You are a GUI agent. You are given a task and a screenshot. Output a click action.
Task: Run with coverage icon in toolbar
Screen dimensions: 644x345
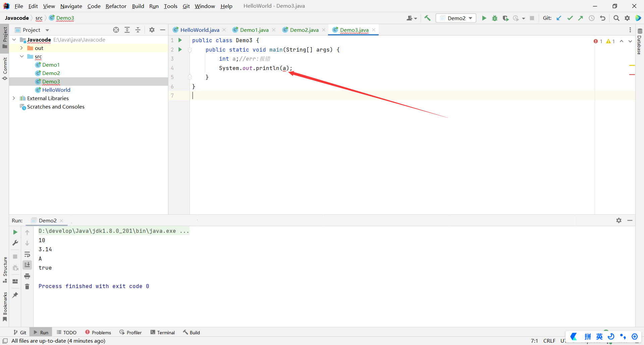tap(505, 18)
